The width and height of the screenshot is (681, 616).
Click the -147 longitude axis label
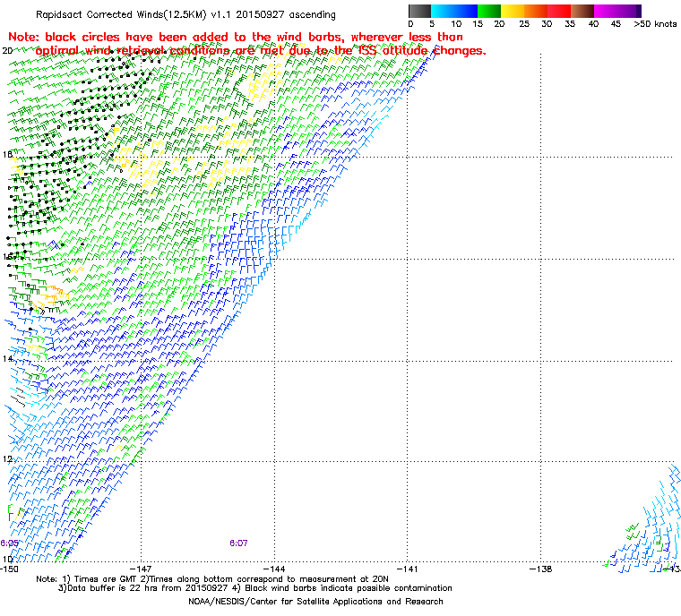point(141,569)
